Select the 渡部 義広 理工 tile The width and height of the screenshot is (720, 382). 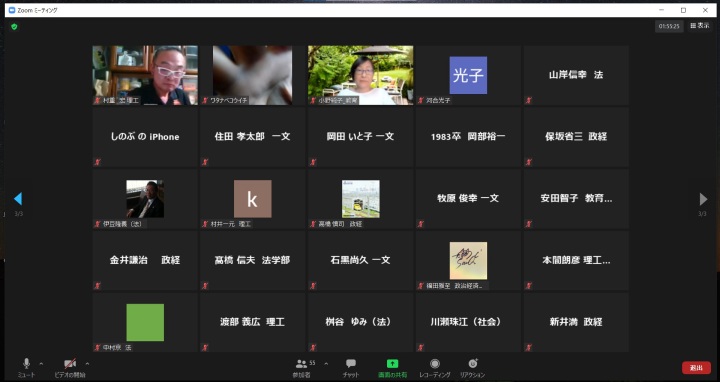coord(253,322)
